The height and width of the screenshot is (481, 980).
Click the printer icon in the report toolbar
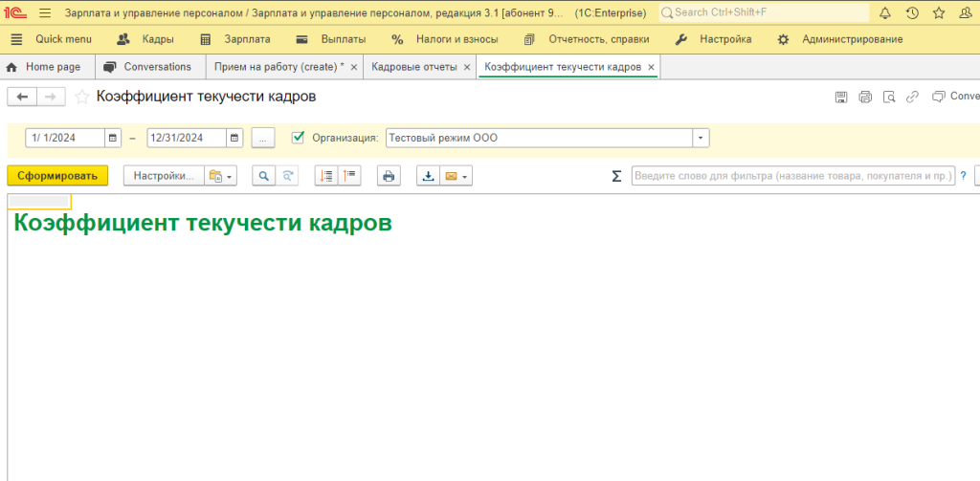(389, 176)
